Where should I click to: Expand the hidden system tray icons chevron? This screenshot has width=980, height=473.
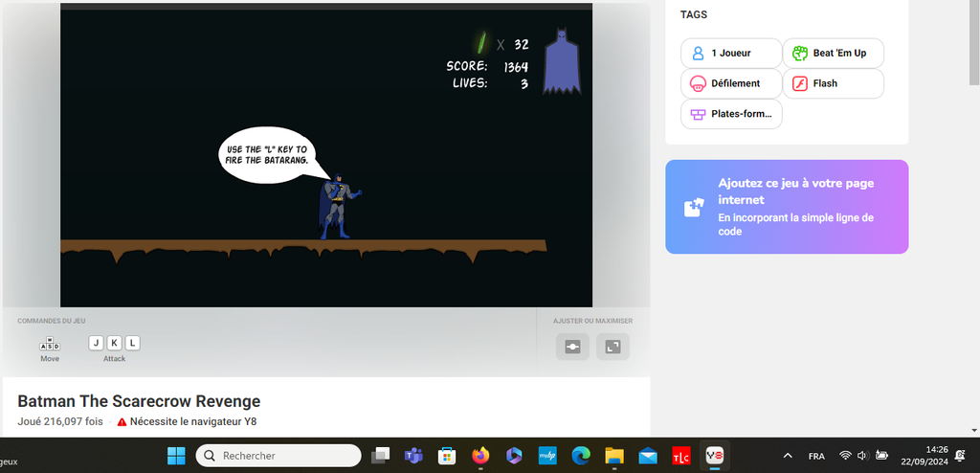click(788, 456)
